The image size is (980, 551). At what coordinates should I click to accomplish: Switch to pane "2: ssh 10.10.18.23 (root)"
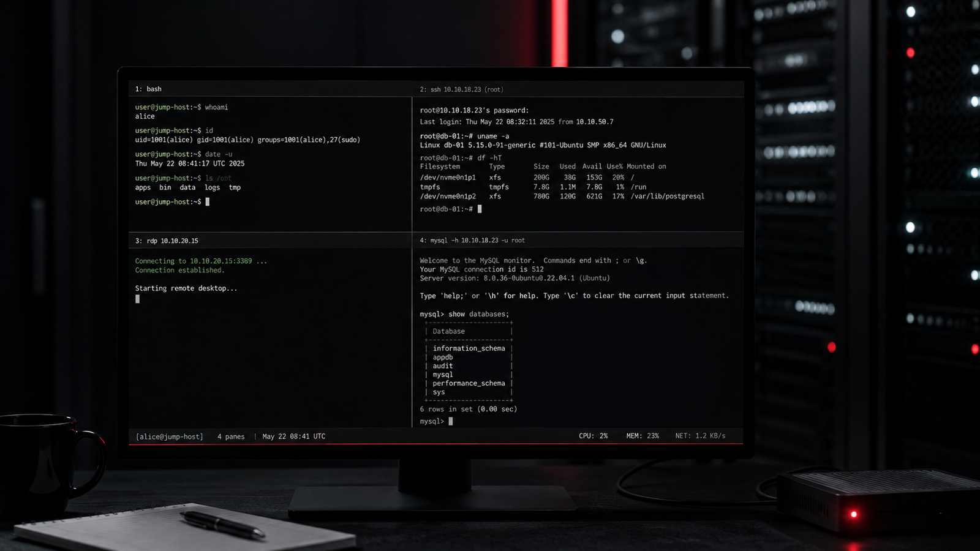[461, 90]
